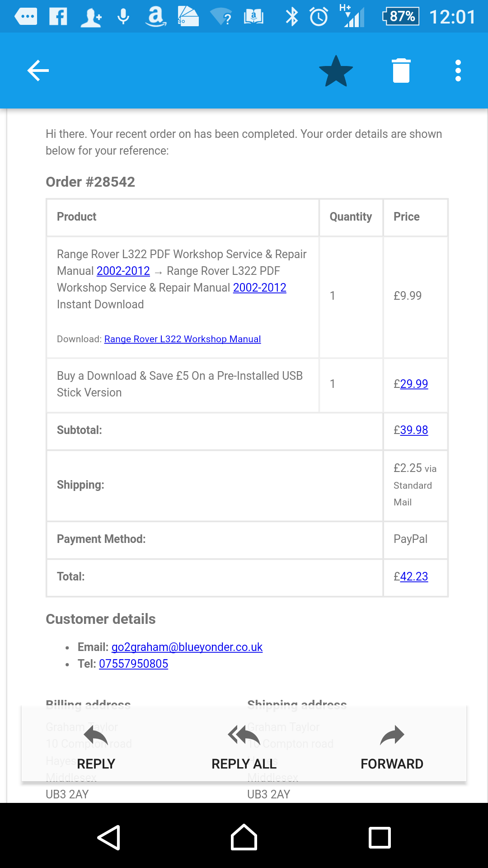Image resolution: width=488 pixels, height=868 pixels.
Task: Tap the Order #28542 heading
Action: [x=90, y=182]
